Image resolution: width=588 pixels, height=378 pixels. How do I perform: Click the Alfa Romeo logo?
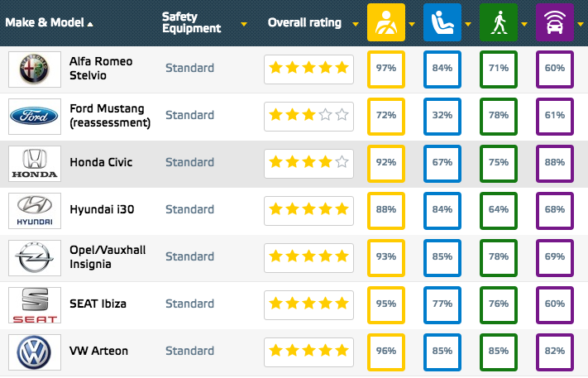34,69
